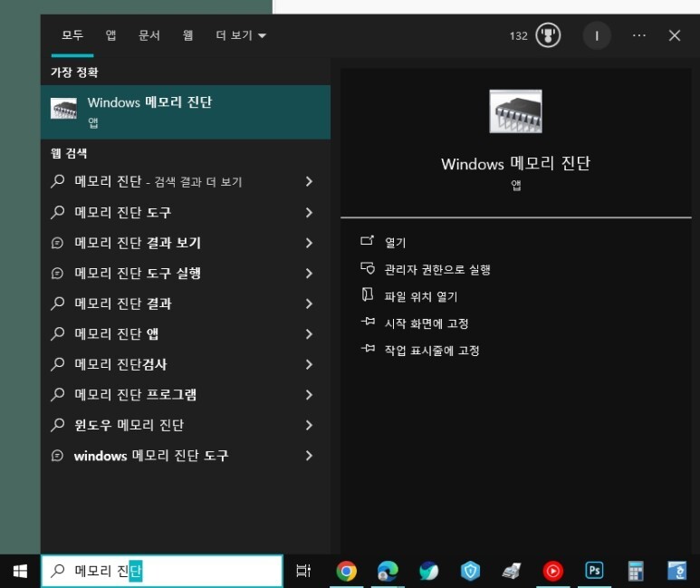Expand arrow for 메모리 진단 결과 보기
Viewport: 700px width, 588px height.
pyautogui.click(x=309, y=243)
